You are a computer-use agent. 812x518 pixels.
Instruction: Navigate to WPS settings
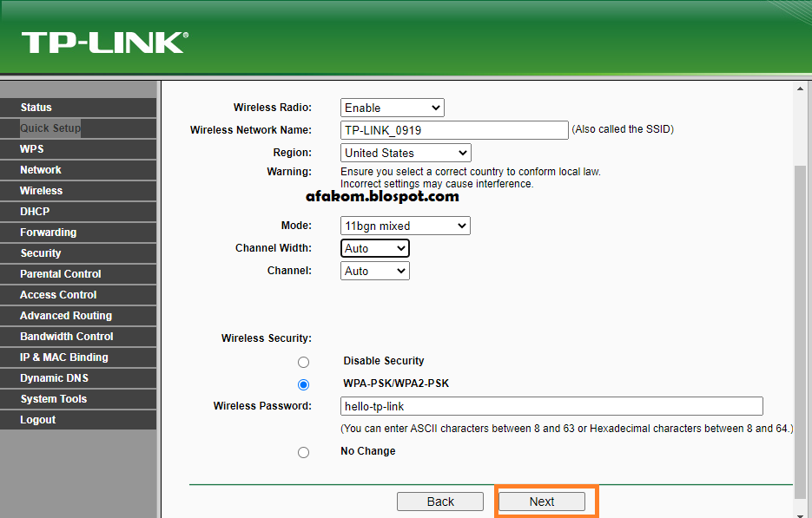[x=31, y=148]
